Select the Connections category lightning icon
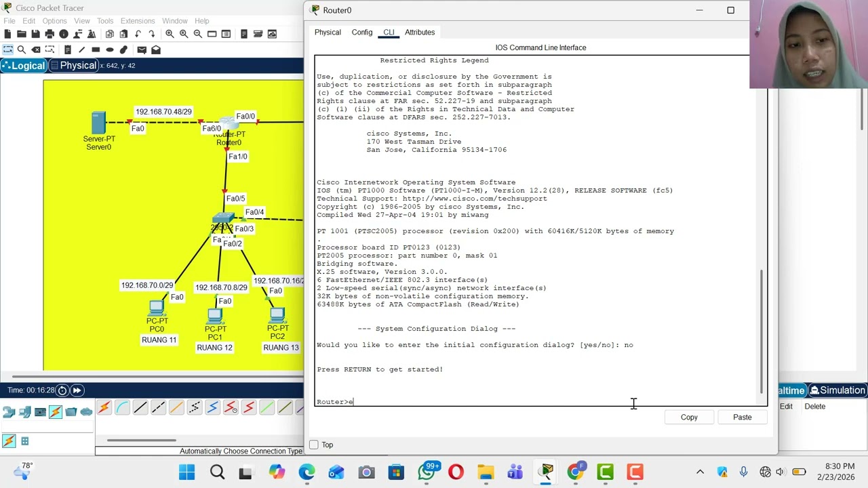This screenshot has width=868, height=488. click(x=56, y=411)
